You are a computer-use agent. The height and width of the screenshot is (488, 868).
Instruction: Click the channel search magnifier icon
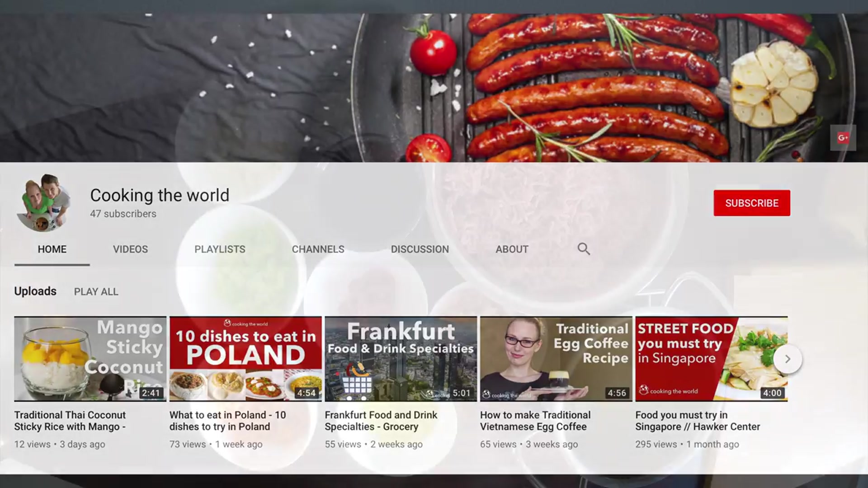click(583, 249)
